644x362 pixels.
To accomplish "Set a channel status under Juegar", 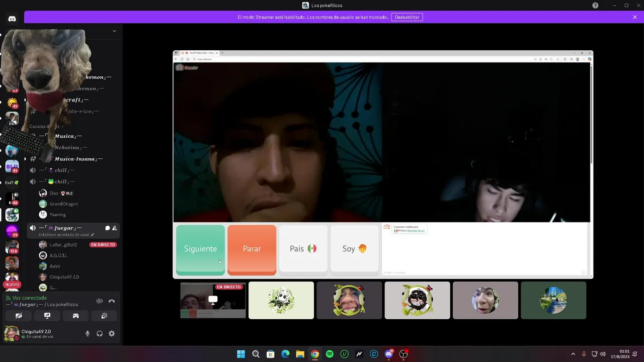I will coord(66,235).
